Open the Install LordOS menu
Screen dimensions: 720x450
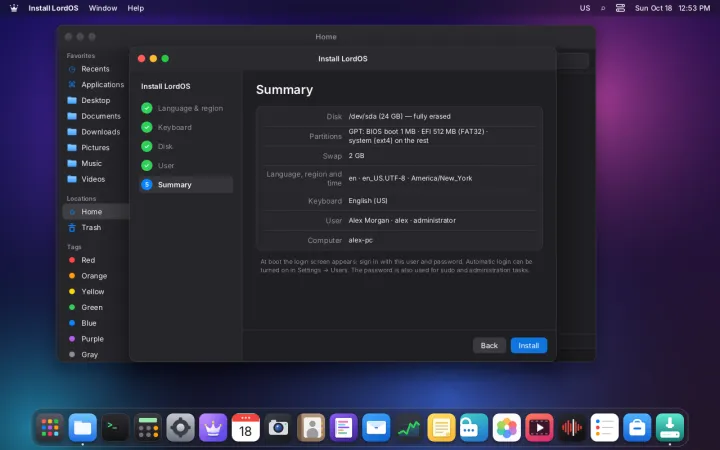pos(53,8)
